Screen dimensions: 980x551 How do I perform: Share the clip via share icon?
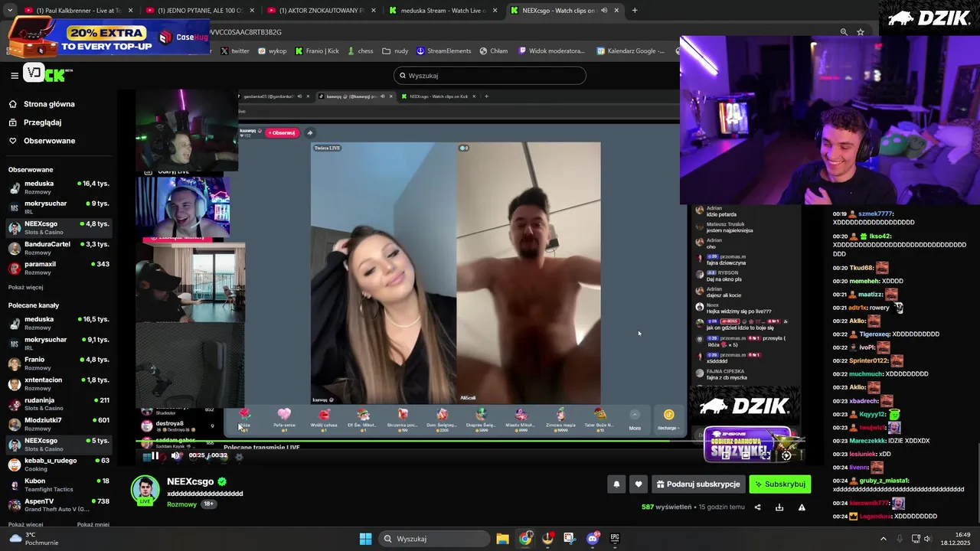[x=757, y=507]
